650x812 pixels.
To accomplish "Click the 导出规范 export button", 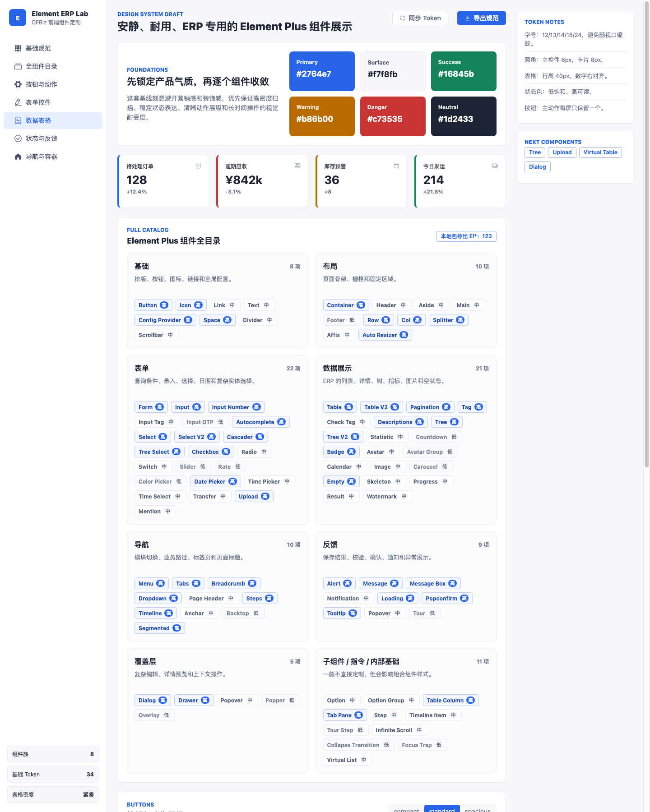I will (x=482, y=18).
